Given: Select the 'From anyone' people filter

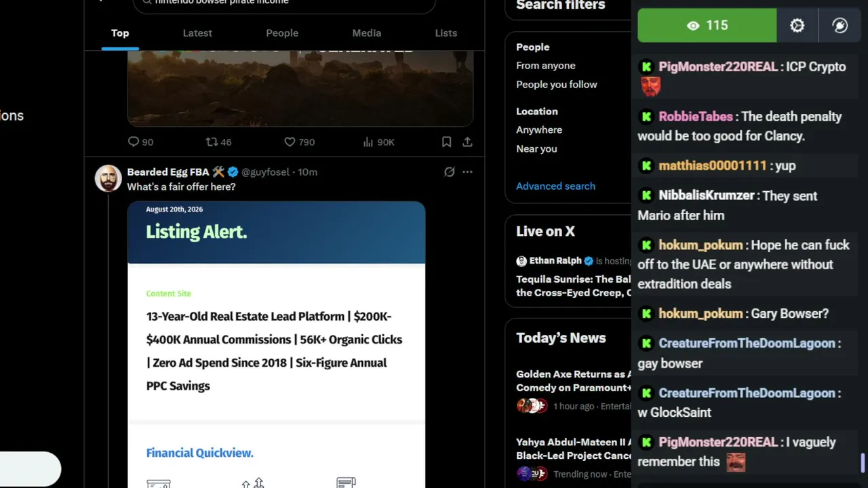Looking at the screenshot, I should pyautogui.click(x=546, y=66).
